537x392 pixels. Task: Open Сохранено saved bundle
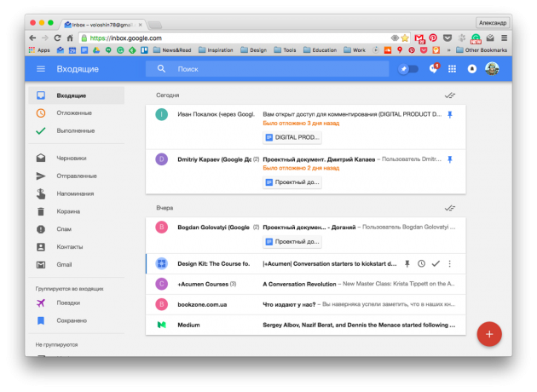(77, 320)
